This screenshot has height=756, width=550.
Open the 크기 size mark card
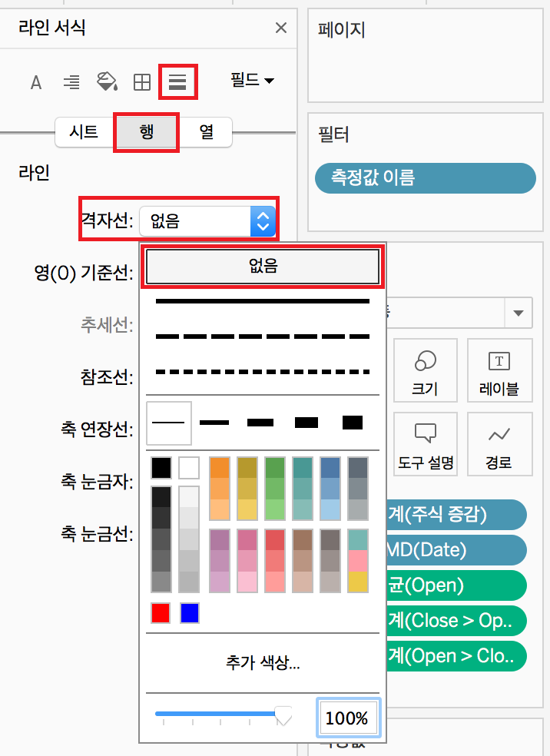coord(425,370)
